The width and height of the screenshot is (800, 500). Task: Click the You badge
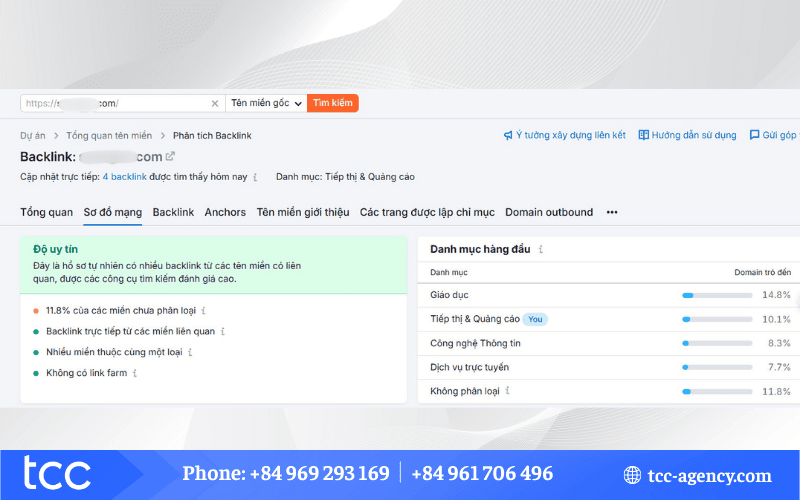click(x=535, y=319)
